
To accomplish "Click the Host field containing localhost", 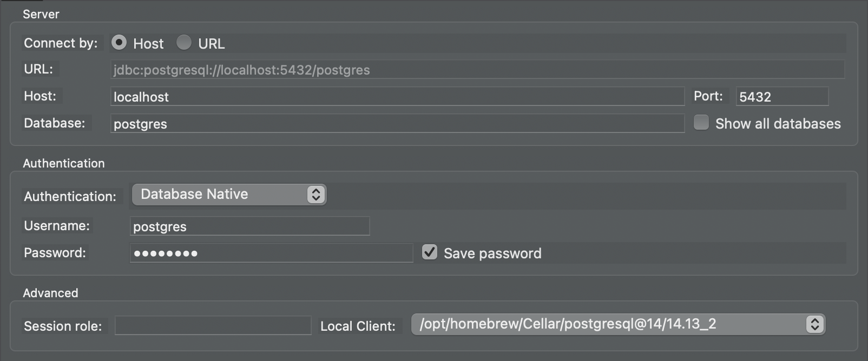I will 397,97.
